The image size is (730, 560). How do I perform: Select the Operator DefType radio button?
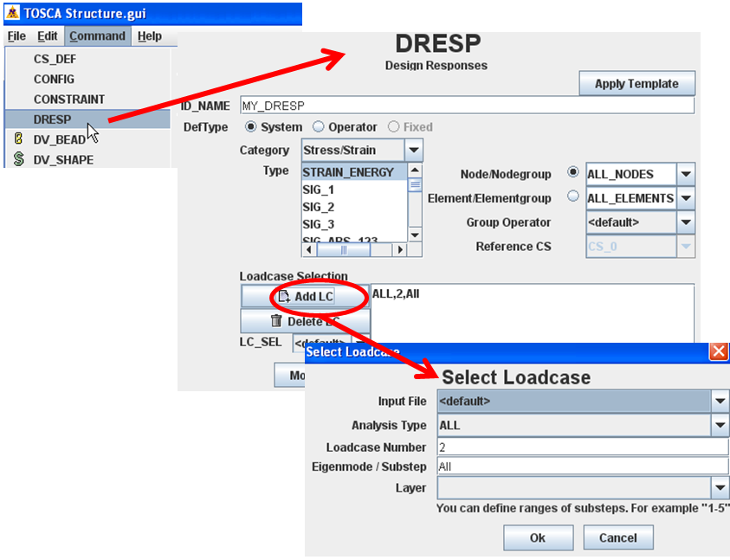pyautogui.click(x=319, y=126)
